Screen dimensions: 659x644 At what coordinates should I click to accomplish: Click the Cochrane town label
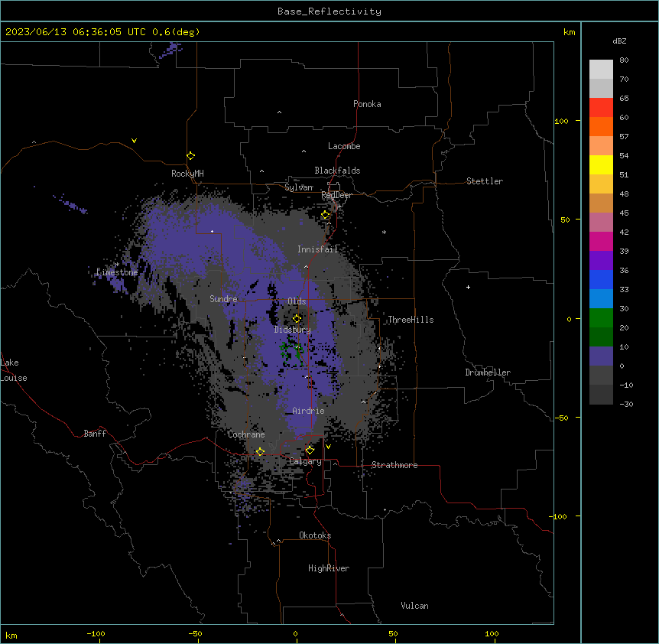(x=246, y=434)
